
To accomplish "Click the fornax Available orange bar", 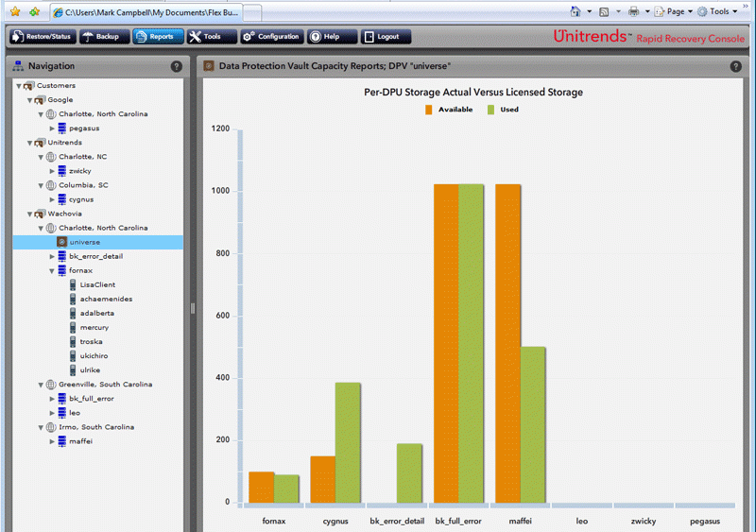I will [x=262, y=488].
